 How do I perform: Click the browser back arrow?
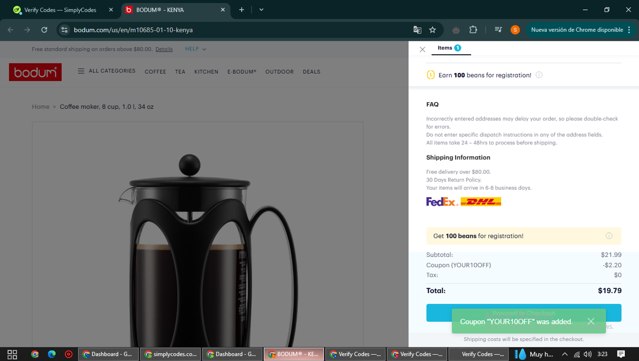(11, 30)
